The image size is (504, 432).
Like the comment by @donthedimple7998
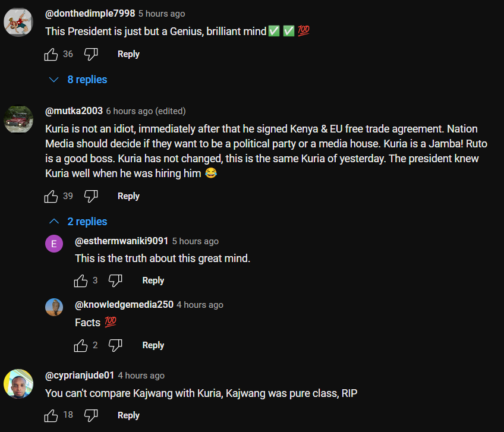pyautogui.click(x=52, y=55)
